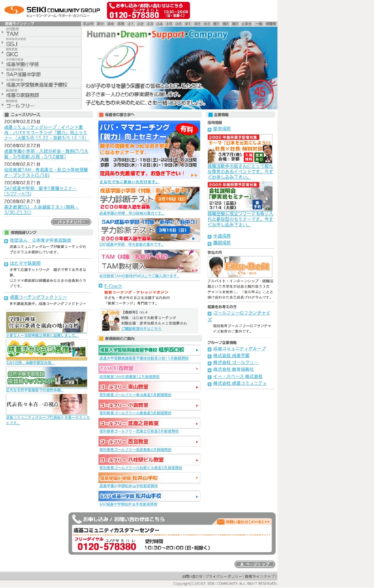Open the 講師採用 link
The image size is (374, 588).
222,243
